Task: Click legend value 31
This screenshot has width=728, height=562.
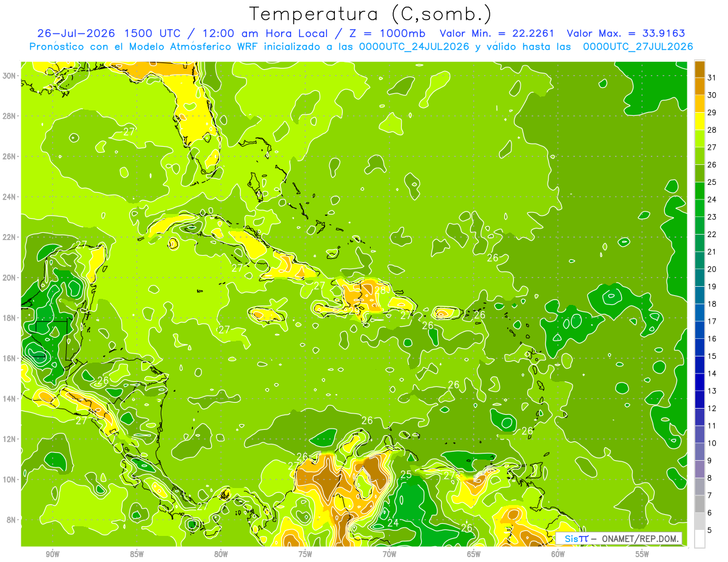Action: coord(712,76)
